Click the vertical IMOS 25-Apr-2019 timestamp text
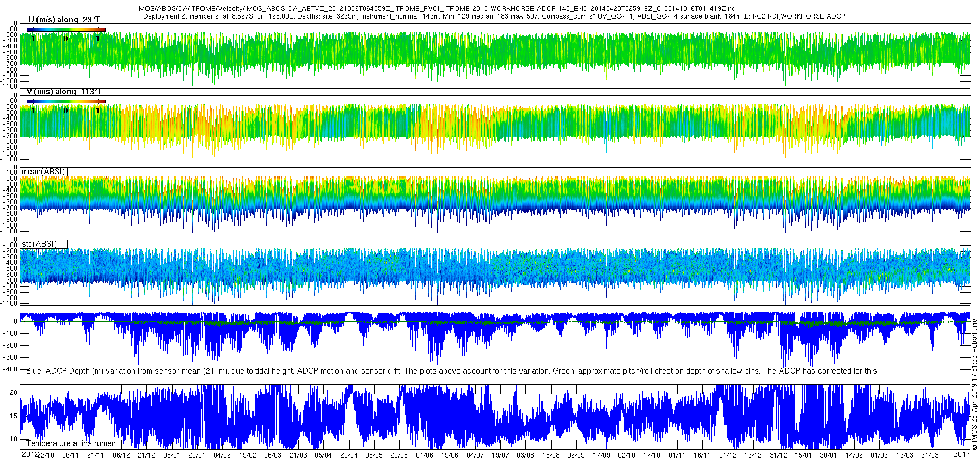980x463 pixels. click(x=975, y=385)
